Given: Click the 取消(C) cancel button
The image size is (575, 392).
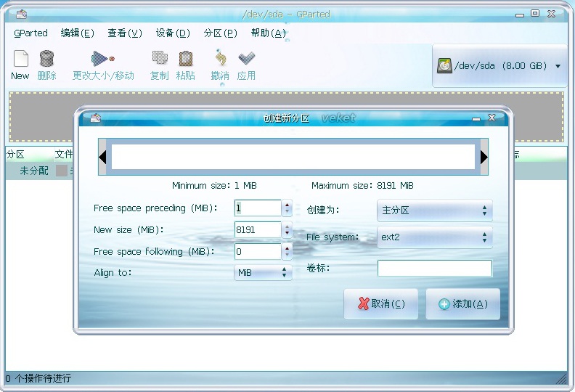Looking at the screenshot, I should (x=381, y=303).
